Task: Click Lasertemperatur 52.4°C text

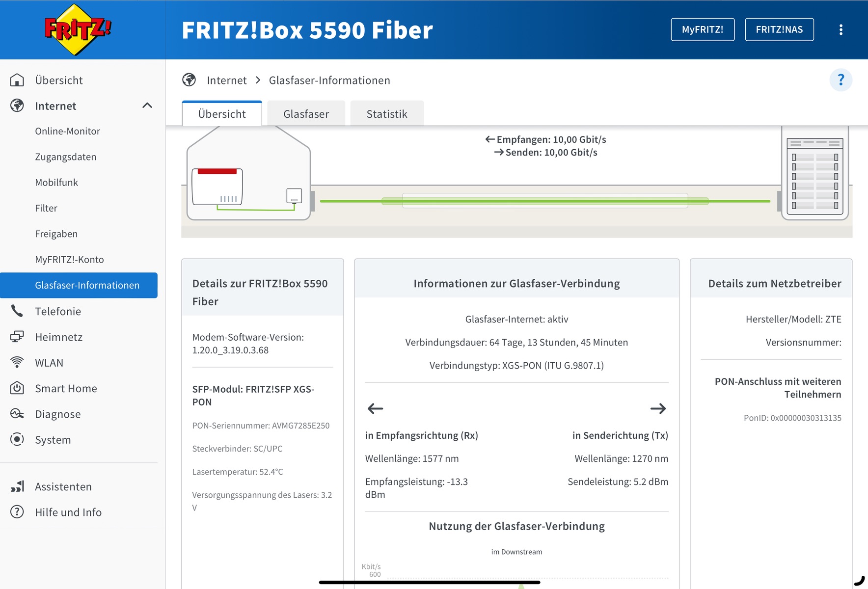Action: point(238,472)
